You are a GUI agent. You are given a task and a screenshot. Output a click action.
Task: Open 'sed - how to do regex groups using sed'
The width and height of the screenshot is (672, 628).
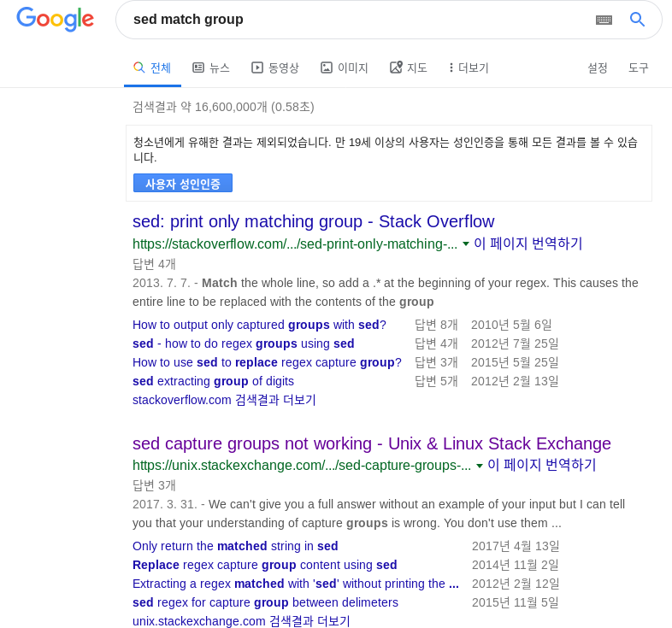pyautogui.click(x=244, y=343)
